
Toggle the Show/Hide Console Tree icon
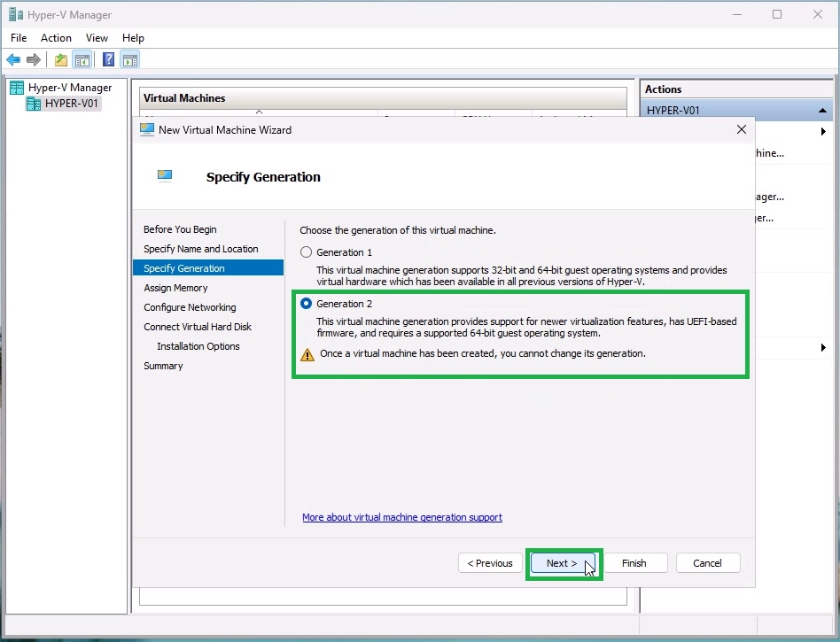tap(82, 60)
